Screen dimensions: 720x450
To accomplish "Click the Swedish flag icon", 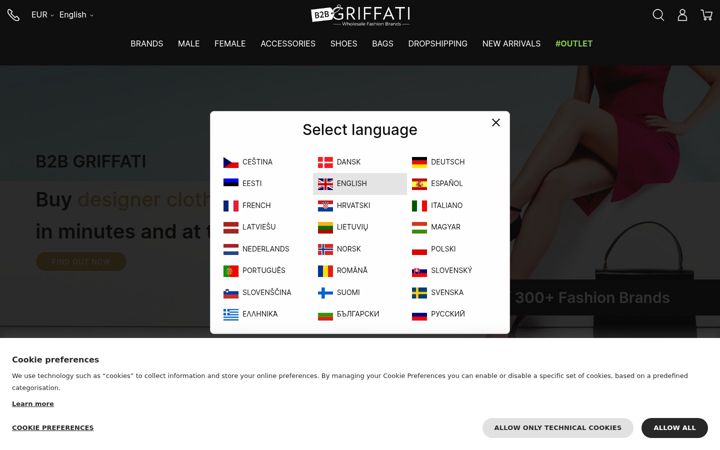I will [x=419, y=292].
